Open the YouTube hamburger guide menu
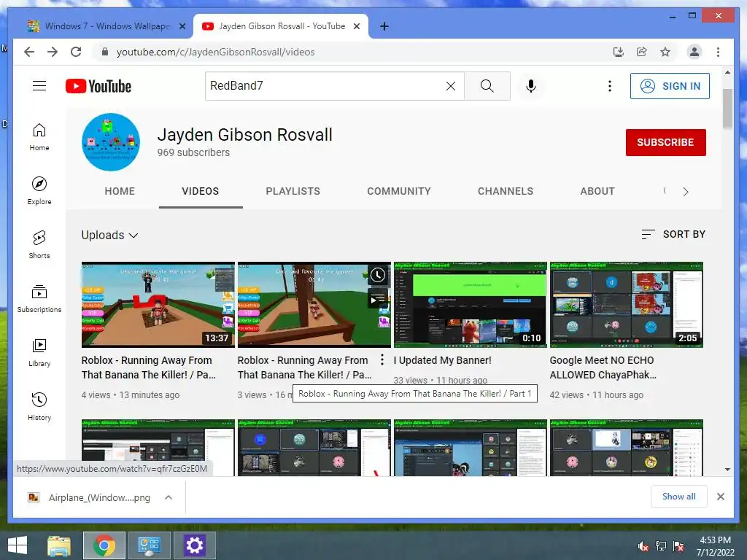 coord(39,86)
